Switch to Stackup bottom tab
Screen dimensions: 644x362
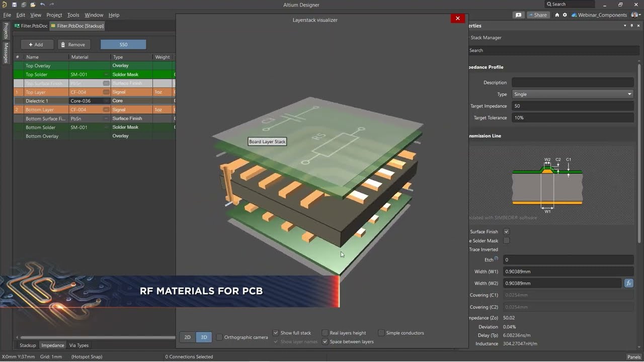[28, 345]
